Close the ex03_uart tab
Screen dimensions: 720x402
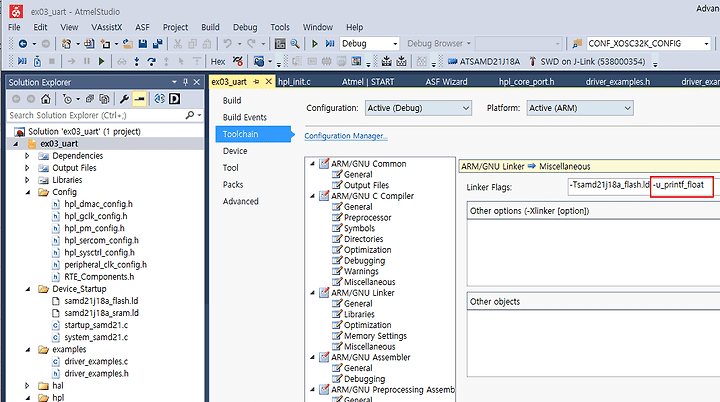tap(269, 81)
